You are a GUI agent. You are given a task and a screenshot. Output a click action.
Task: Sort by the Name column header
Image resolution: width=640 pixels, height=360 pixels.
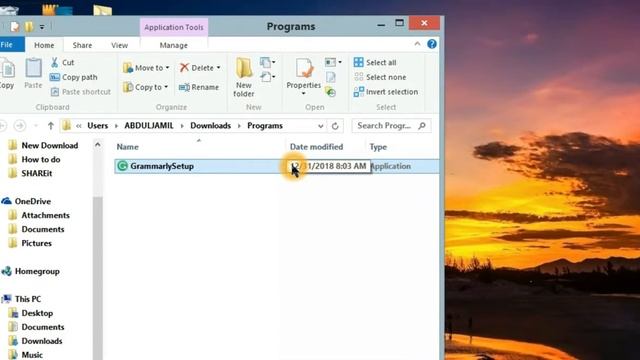(128, 147)
